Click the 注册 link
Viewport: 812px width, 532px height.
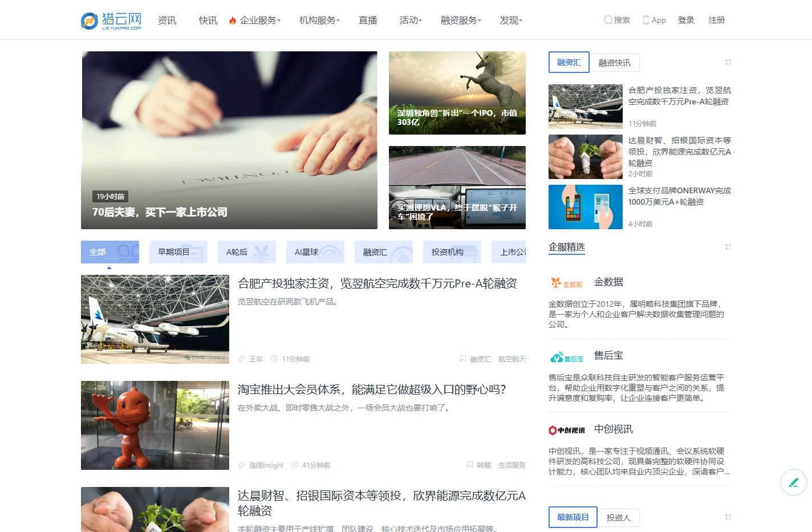(717, 20)
